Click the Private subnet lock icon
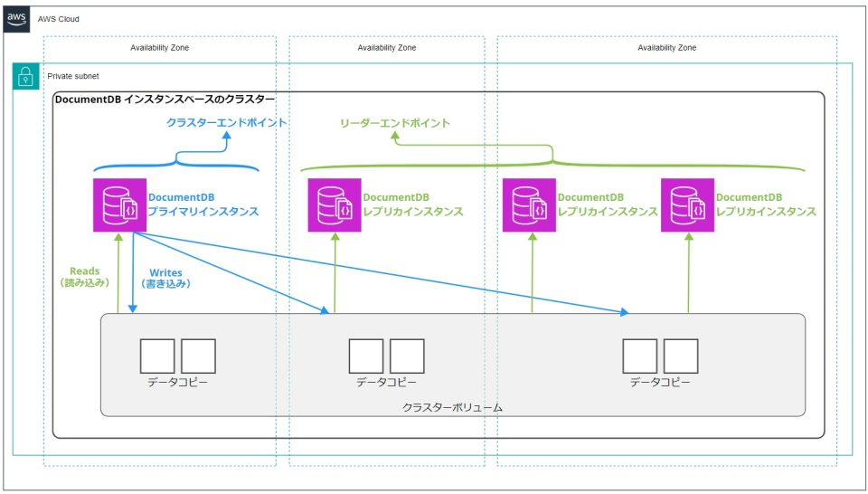Image resolution: width=868 pixels, height=494 pixels. pos(26,76)
